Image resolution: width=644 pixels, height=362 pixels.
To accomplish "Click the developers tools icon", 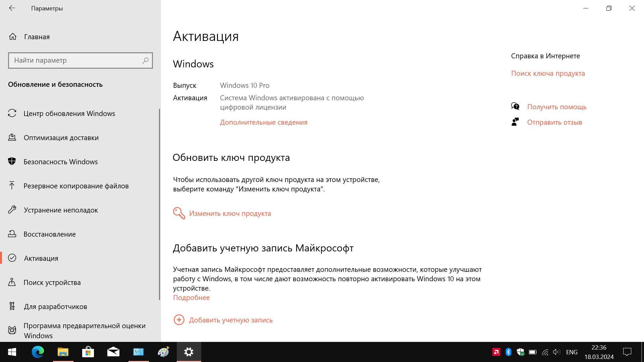I will click(x=12, y=306).
